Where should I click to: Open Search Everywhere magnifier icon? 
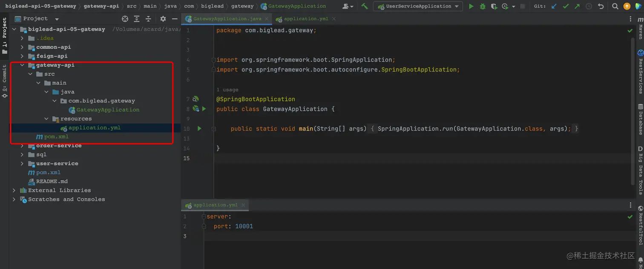click(615, 6)
